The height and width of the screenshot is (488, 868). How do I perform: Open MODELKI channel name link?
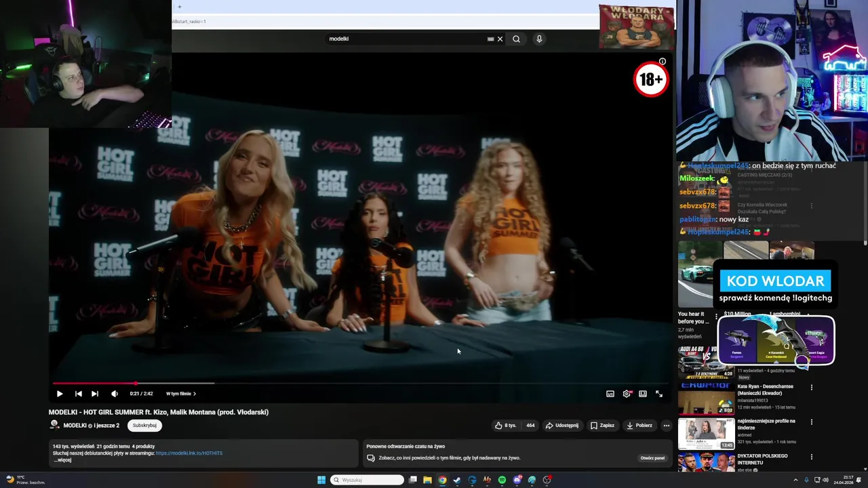tap(75, 426)
